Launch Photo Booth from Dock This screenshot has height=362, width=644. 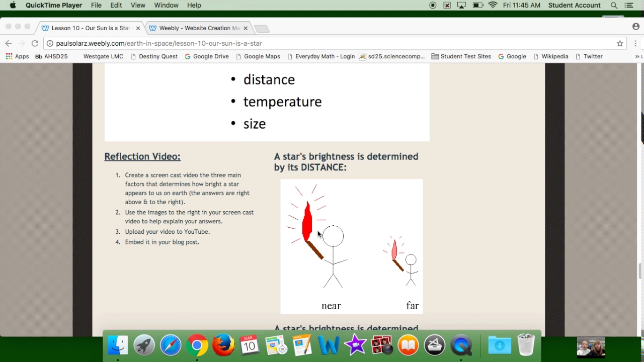[382, 345]
